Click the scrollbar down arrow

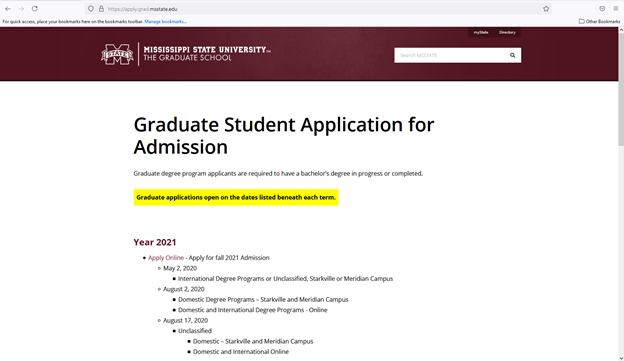pos(620,357)
